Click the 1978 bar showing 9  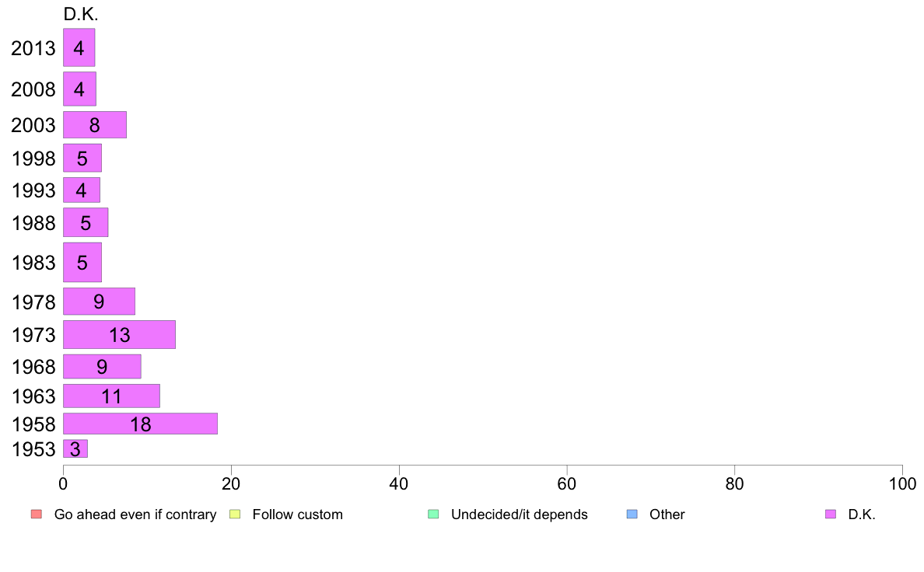tap(99, 302)
